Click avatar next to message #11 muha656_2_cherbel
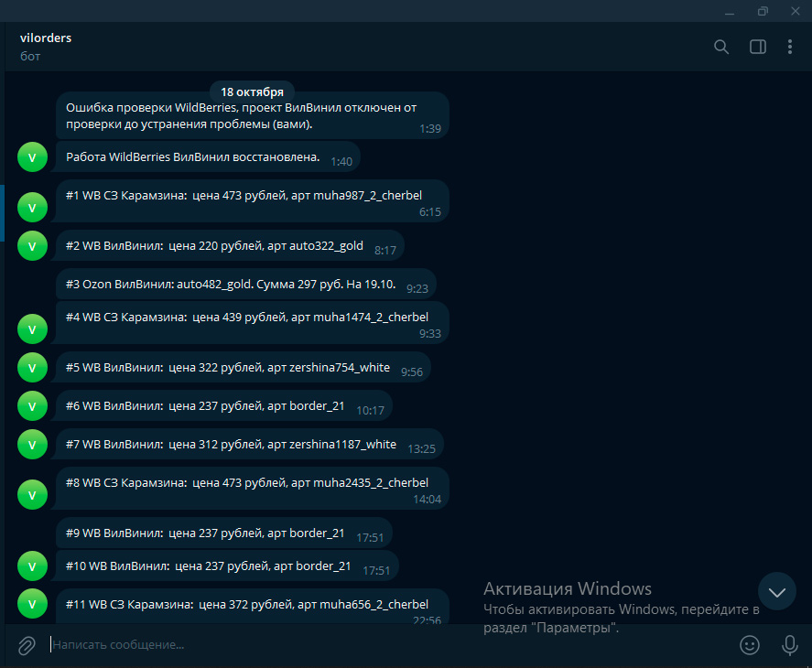Screen dimensions: 812x668 click(x=33, y=604)
